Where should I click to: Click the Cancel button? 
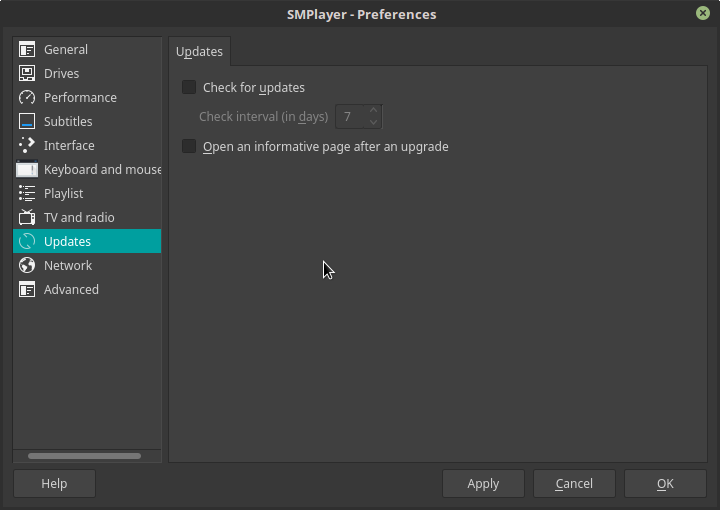click(x=574, y=484)
